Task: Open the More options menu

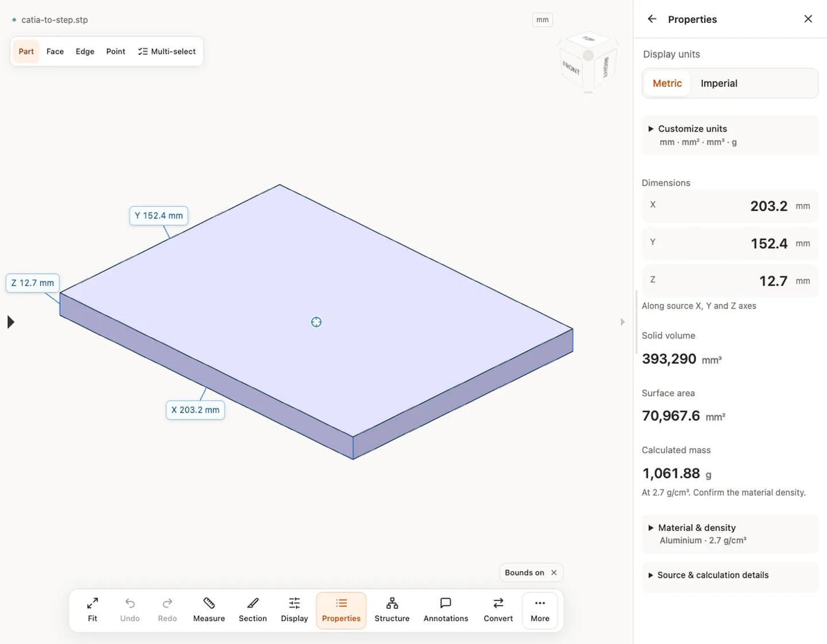Action: point(540,610)
